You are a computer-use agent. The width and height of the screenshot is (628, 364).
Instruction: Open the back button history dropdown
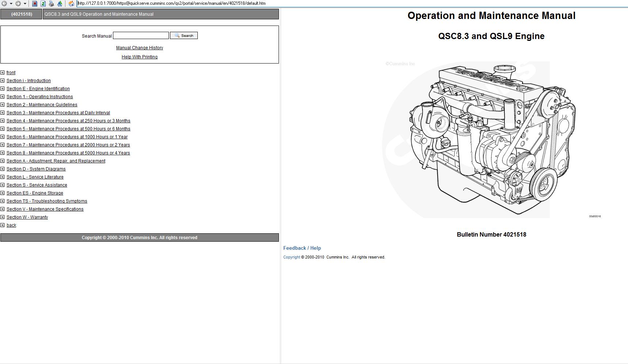point(11,3)
